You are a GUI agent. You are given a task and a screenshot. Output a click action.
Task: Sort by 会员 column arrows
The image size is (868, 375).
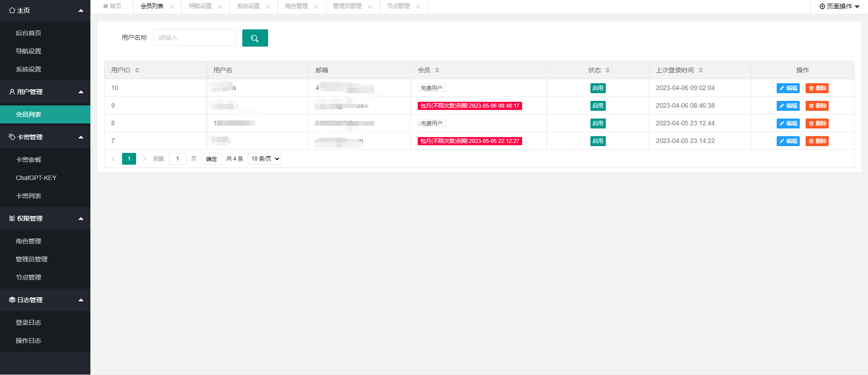(437, 70)
